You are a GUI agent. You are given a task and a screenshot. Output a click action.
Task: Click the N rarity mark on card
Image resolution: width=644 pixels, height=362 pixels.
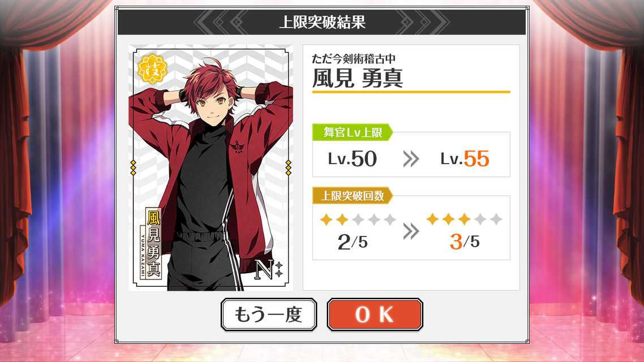click(x=269, y=269)
